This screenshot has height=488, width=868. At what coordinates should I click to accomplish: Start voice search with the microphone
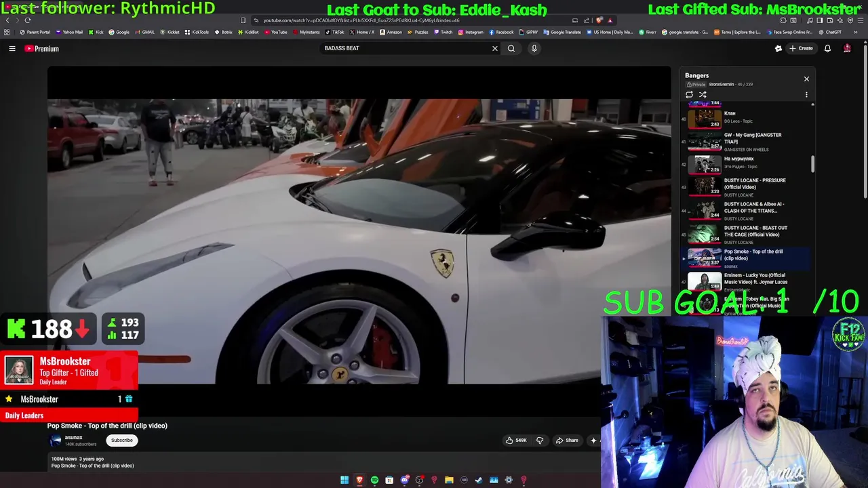tap(534, 48)
